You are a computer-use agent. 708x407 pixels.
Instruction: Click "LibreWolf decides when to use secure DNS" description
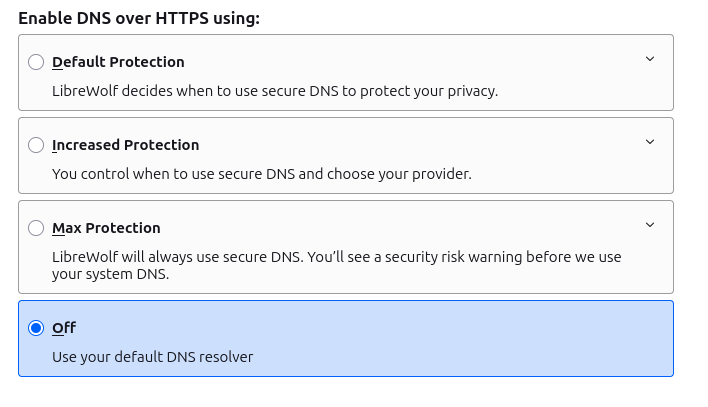coord(274,91)
